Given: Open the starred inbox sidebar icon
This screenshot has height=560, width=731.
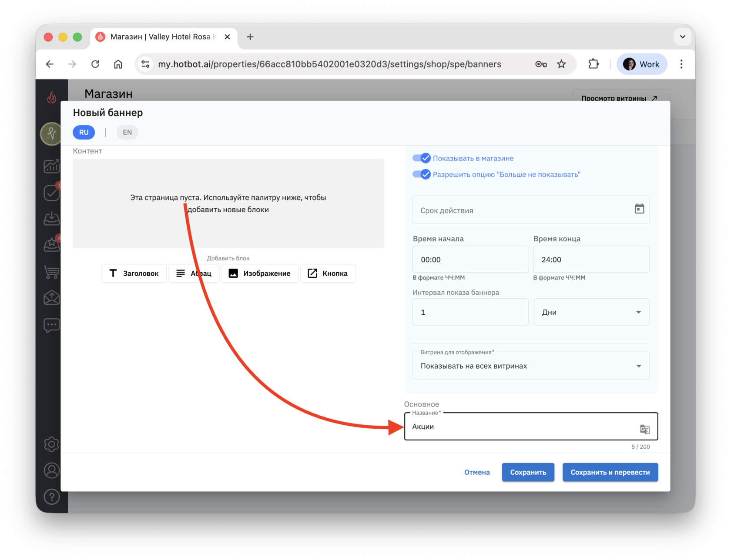Looking at the screenshot, I should 51,245.
